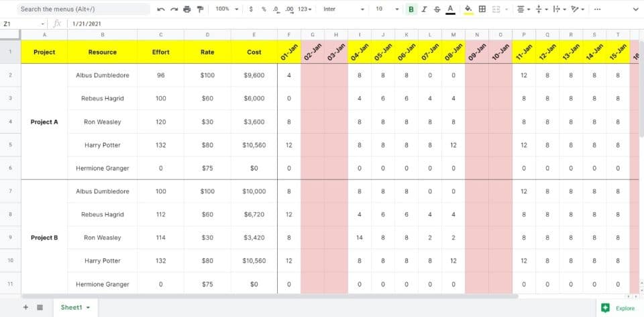
Task: Open the font size 10 dropdown
Action: click(387, 9)
